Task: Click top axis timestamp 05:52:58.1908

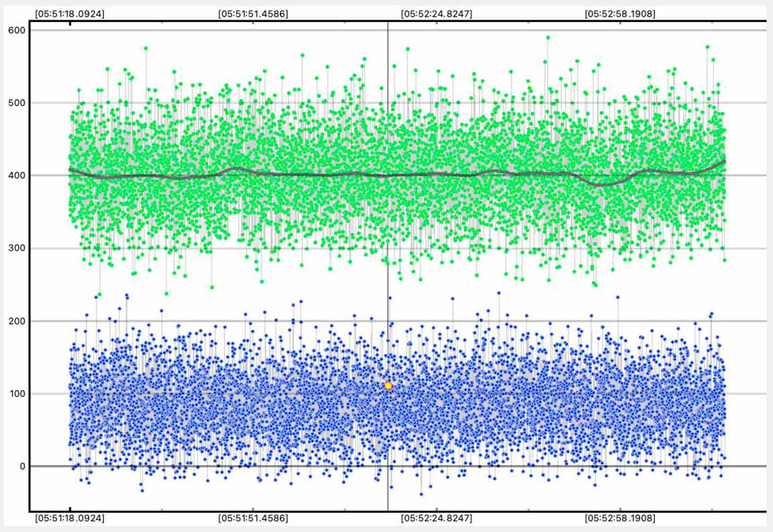Action: coord(620,13)
